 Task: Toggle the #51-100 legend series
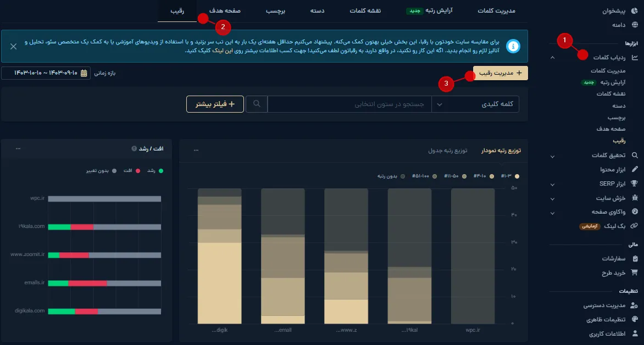[424, 176]
